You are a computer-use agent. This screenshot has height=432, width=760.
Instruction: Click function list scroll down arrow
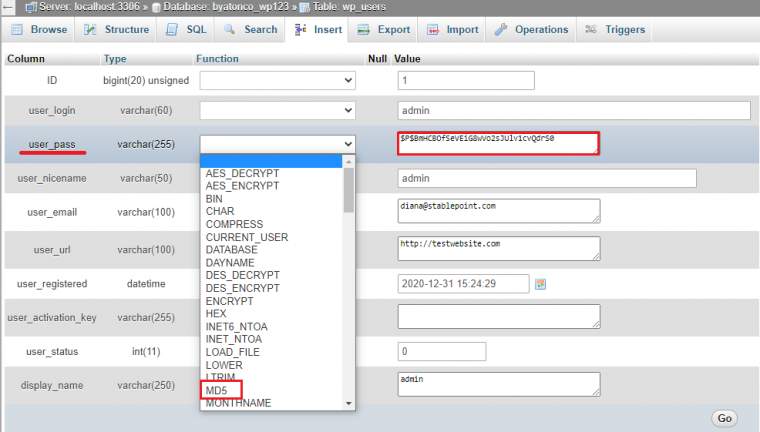pyautogui.click(x=348, y=403)
